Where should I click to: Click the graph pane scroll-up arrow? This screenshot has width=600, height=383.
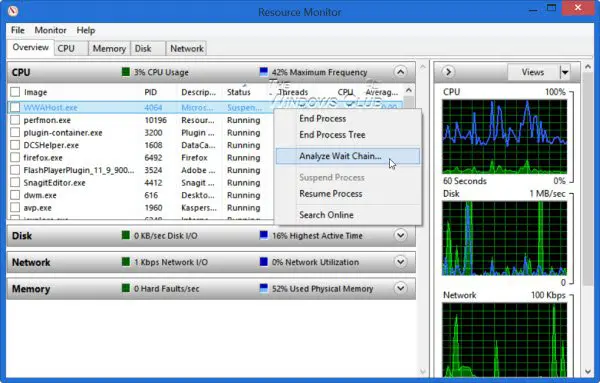588,67
